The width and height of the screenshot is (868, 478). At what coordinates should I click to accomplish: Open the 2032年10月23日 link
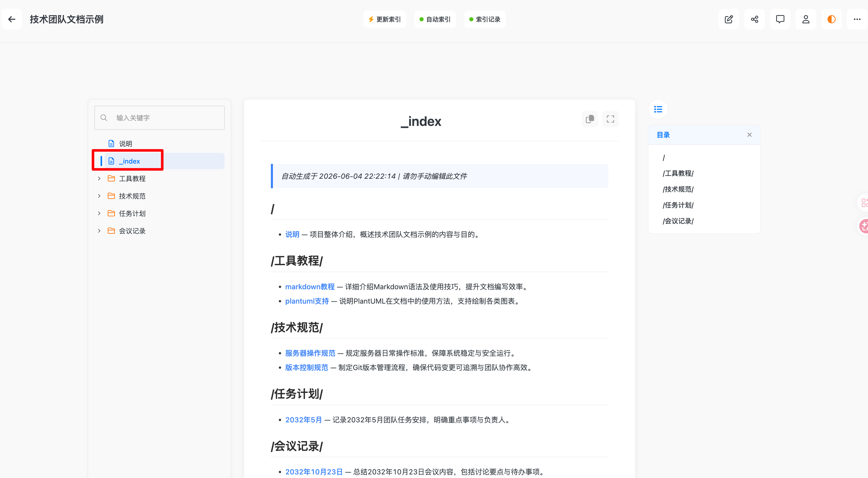tap(314, 472)
